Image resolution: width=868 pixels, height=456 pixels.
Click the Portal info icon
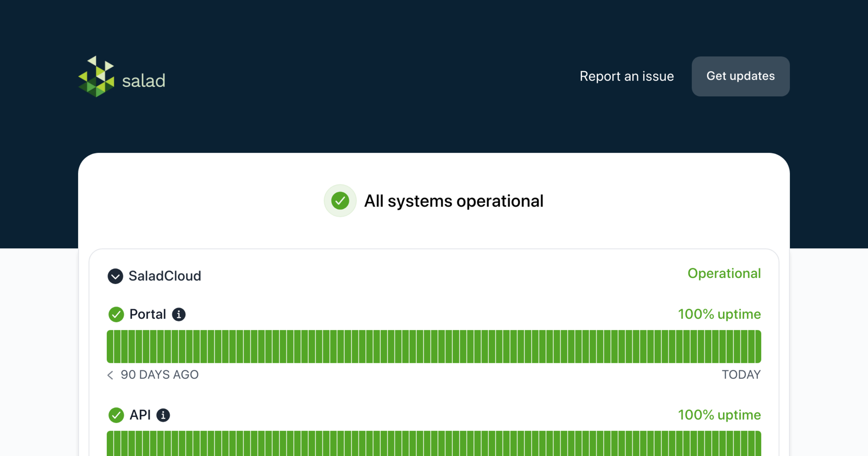coord(179,314)
